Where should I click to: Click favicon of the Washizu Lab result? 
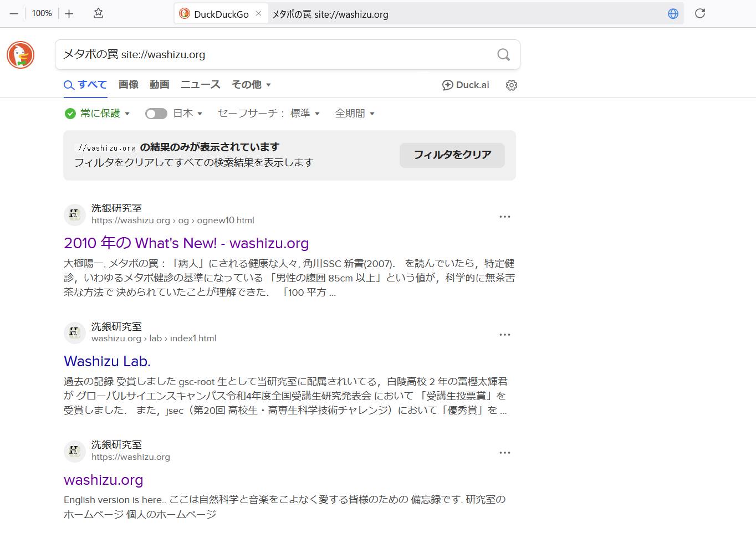pyautogui.click(x=74, y=332)
